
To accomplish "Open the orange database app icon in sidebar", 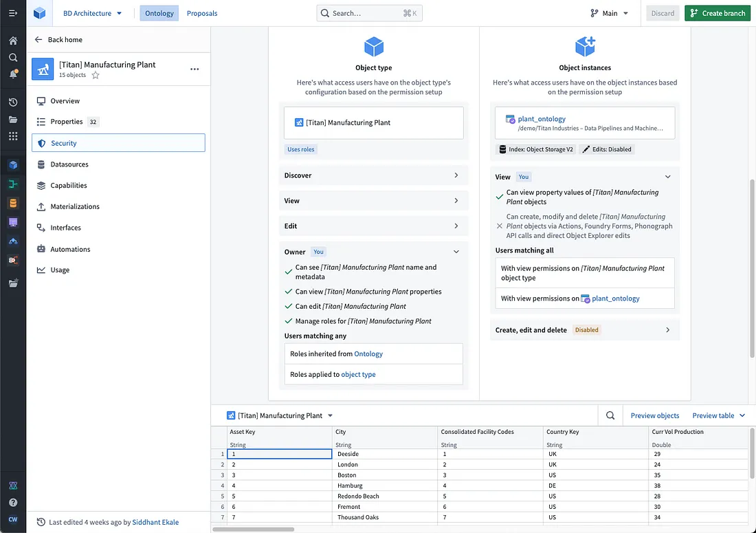I will point(13,203).
